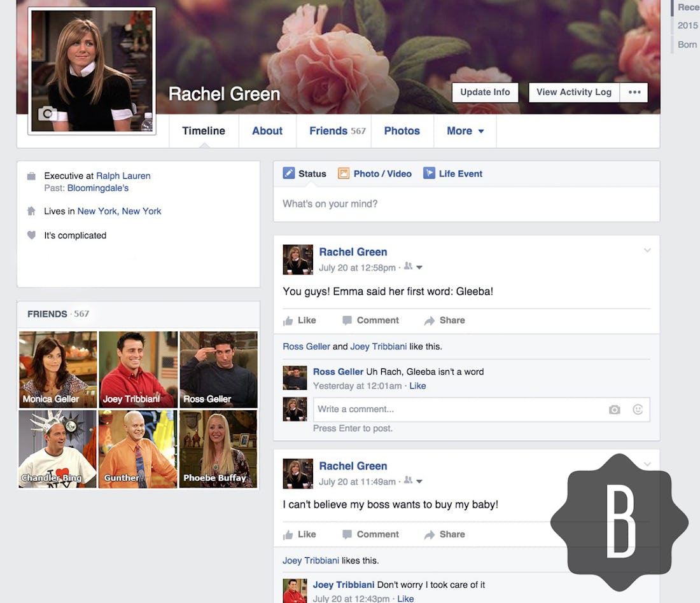Visit Ross Geller's profile link
The height and width of the screenshot is (603, 700).
click(x=306, y=346)
